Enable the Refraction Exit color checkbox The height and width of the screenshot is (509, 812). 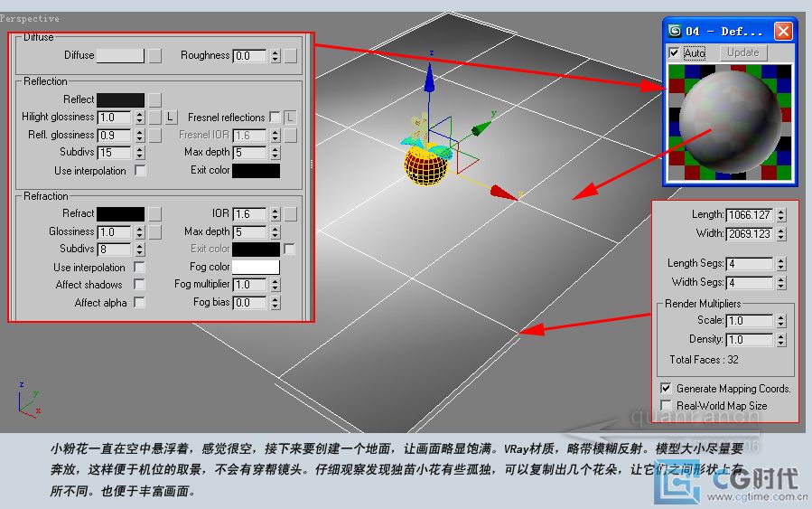coord(289,249)
